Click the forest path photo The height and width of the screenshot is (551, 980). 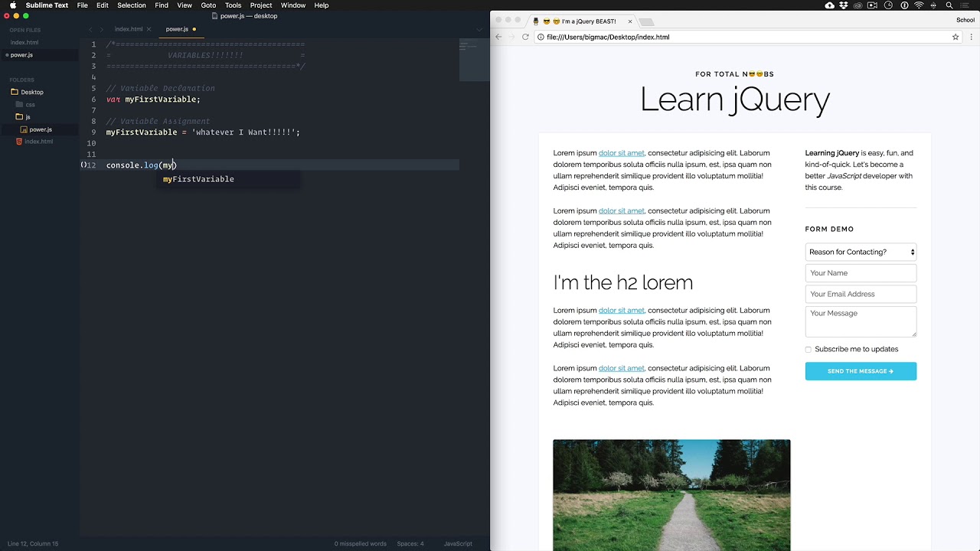[x=671, y=494]
